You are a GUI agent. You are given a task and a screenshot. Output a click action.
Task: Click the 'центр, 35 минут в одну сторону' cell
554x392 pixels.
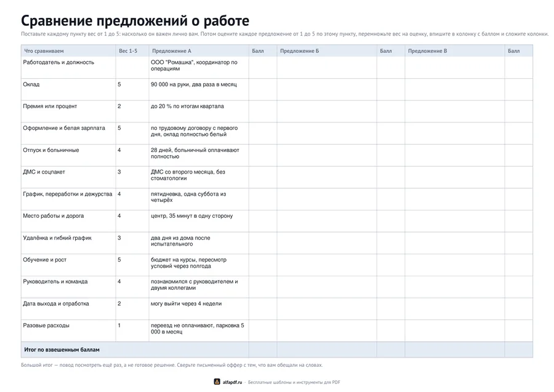[199, 221]
